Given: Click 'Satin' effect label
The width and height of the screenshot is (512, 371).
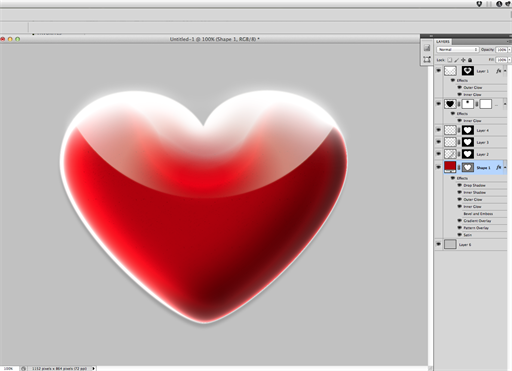Looking at the screenshot, I should 468,235.
